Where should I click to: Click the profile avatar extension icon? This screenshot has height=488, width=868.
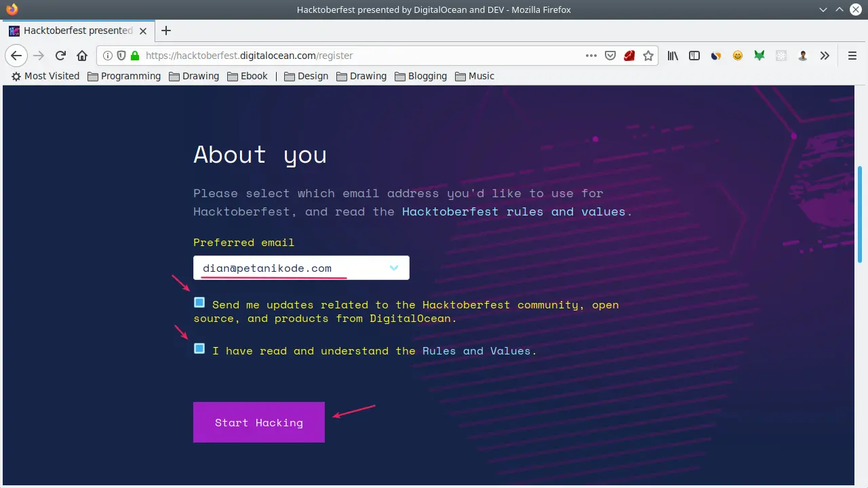point(803,56)
